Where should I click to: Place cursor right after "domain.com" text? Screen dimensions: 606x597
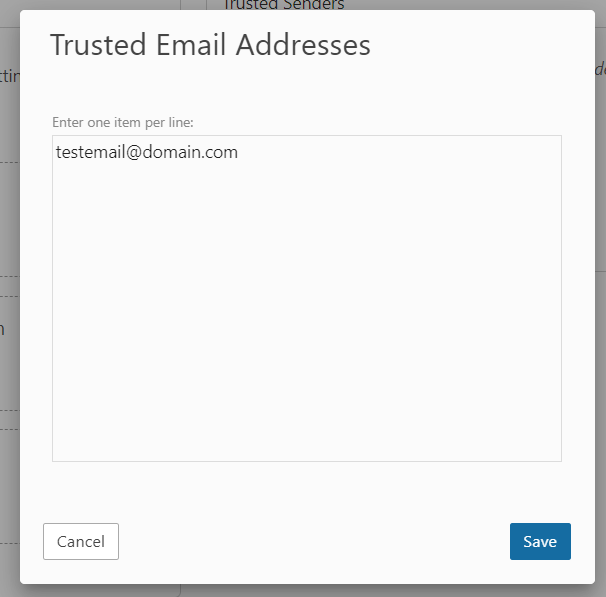(239, 153)
